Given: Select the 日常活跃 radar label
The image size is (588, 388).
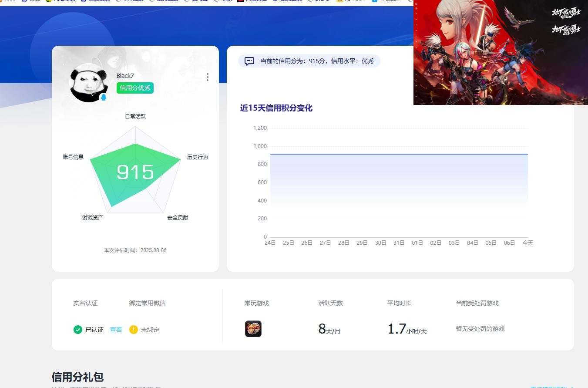Looking at the screenshot, I should 135,117.
